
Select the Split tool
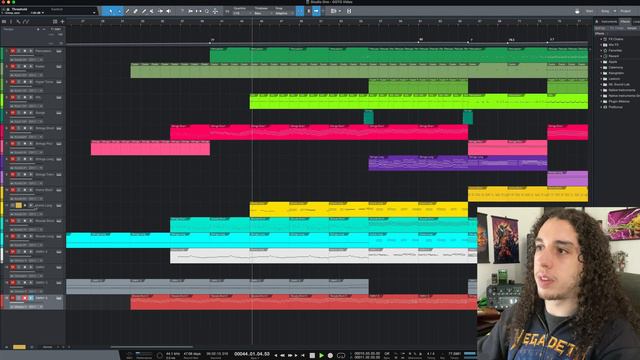pyautogui.click(x=127, y=11)
